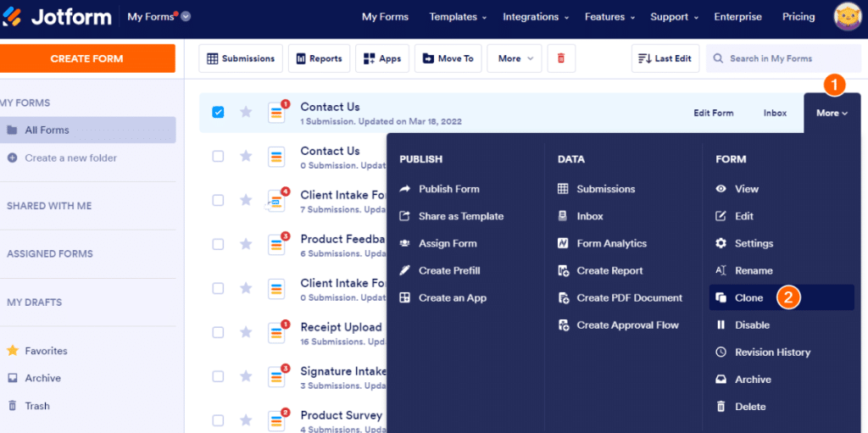Image resolution: width=868 pixels, height=433 pixels.
Task: Uncheck the selected Contact Us form checkbox
Action: (218, 113)
